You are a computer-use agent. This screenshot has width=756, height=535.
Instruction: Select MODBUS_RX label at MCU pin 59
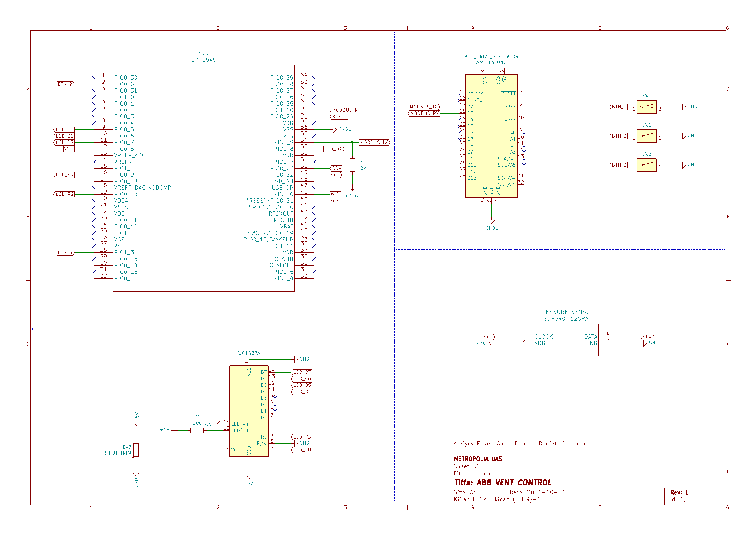coord(346,110)
